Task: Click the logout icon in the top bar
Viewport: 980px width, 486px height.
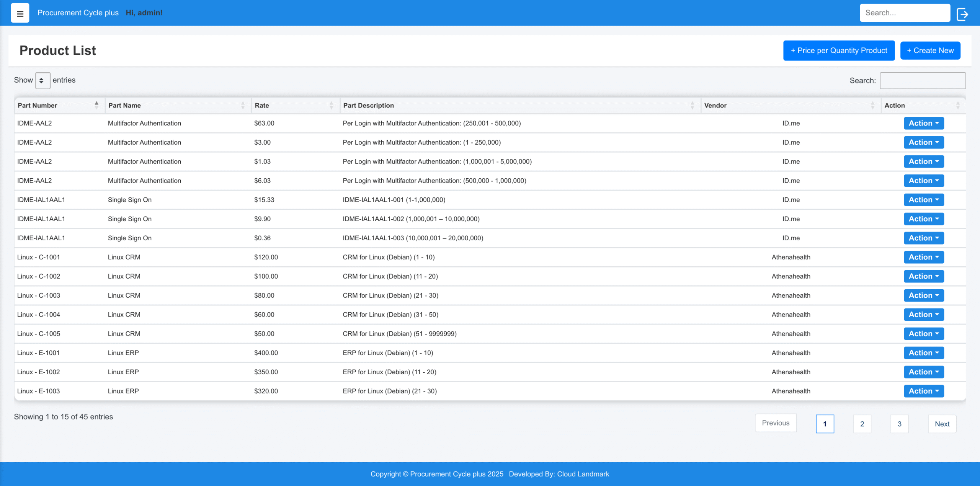Action: tap(963, 14)
